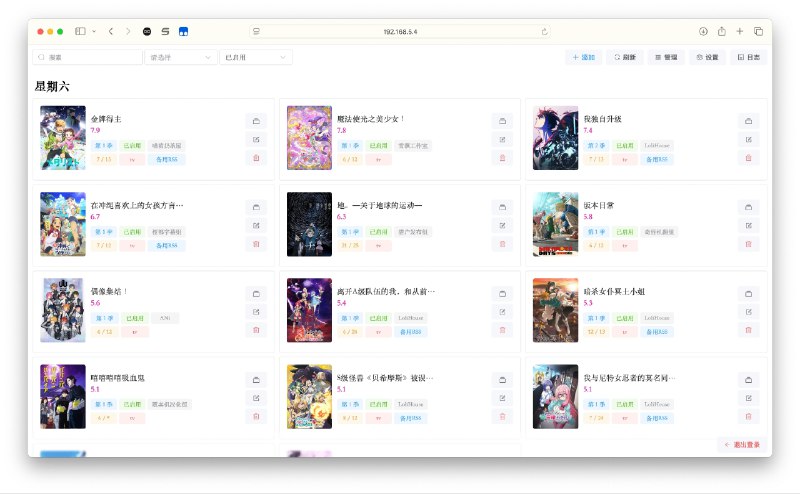Toggle the 已启用 tag on 金牌得主
The height and width of the screenshot is (494, 800).
click(x=132, y=146)
